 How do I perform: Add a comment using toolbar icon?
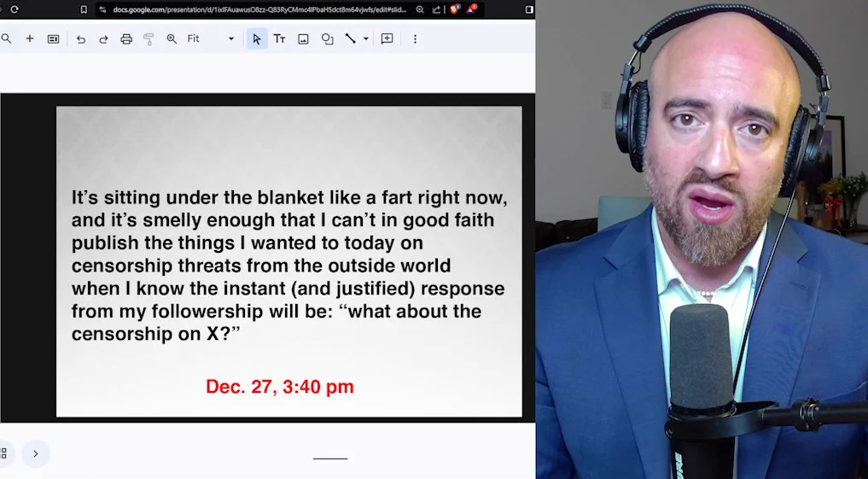tap(387, 39)
